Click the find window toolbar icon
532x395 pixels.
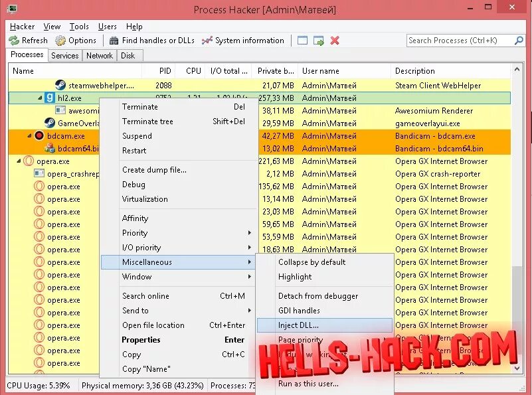(x=302, y=40)
